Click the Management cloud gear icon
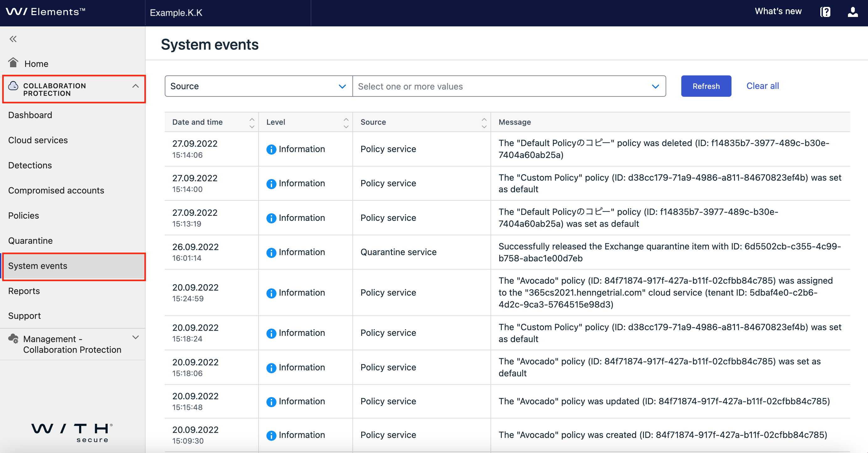 pyautogui.click(x=13, y=339)
